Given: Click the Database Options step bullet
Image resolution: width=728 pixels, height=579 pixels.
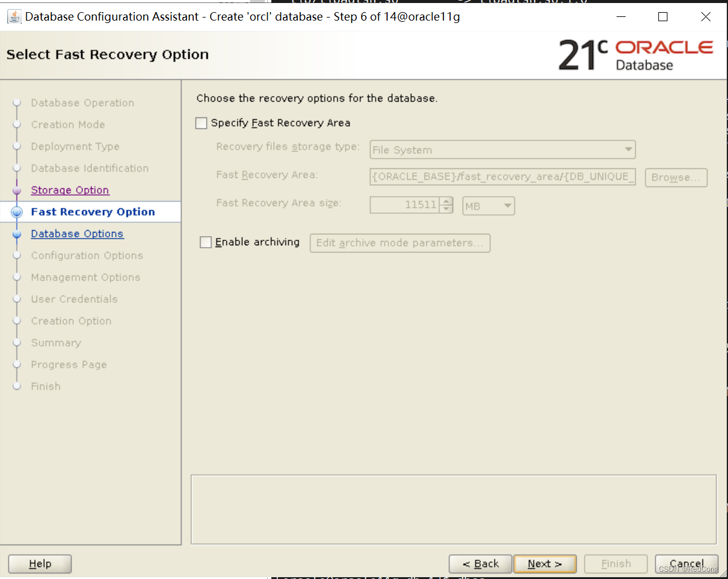Looking at the screenshot, I should coord(17,234).
